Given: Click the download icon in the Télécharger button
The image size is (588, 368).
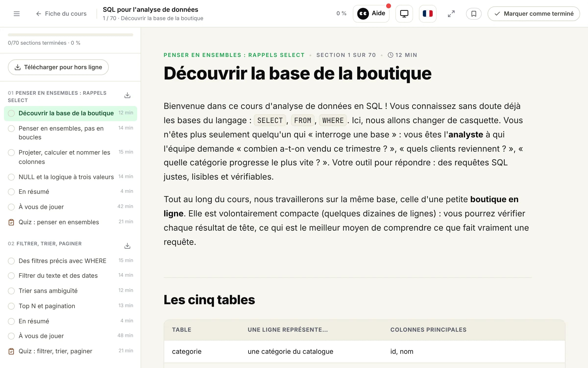Looking at the screenshot, I should pyautogui.click(x=18, y=67).
